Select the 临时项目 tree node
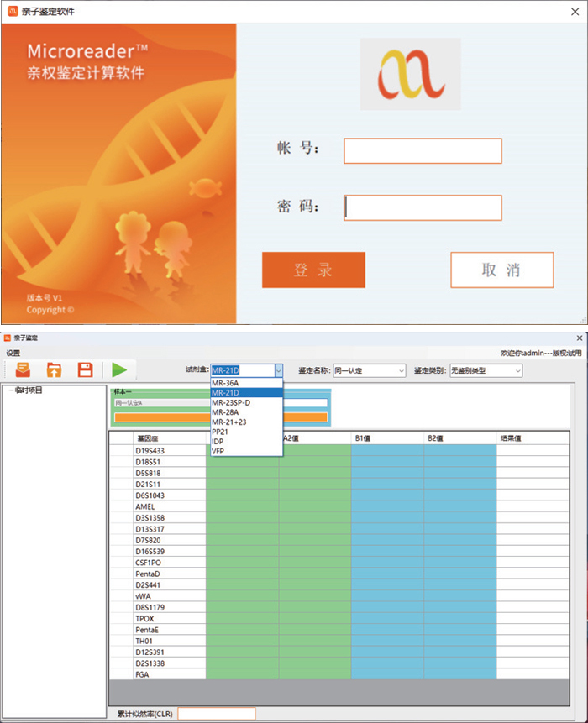This screenshot has width=588, height=723. click(x=27, y=390)
